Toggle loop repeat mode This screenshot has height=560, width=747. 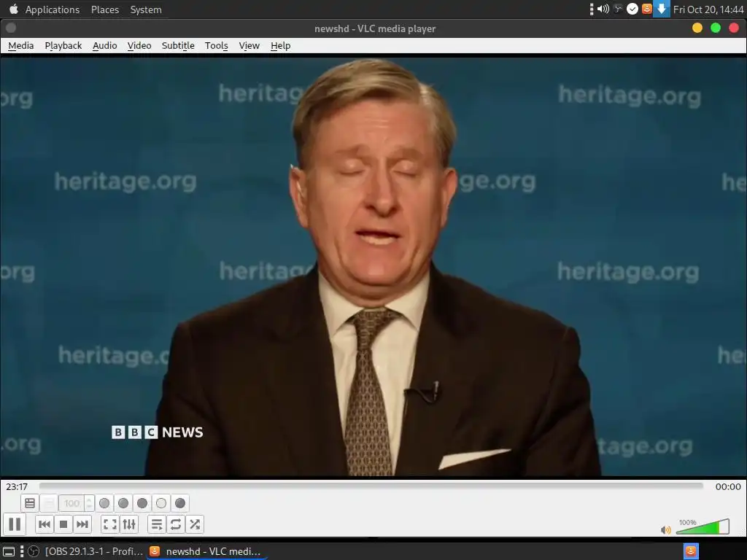point(175,524)
